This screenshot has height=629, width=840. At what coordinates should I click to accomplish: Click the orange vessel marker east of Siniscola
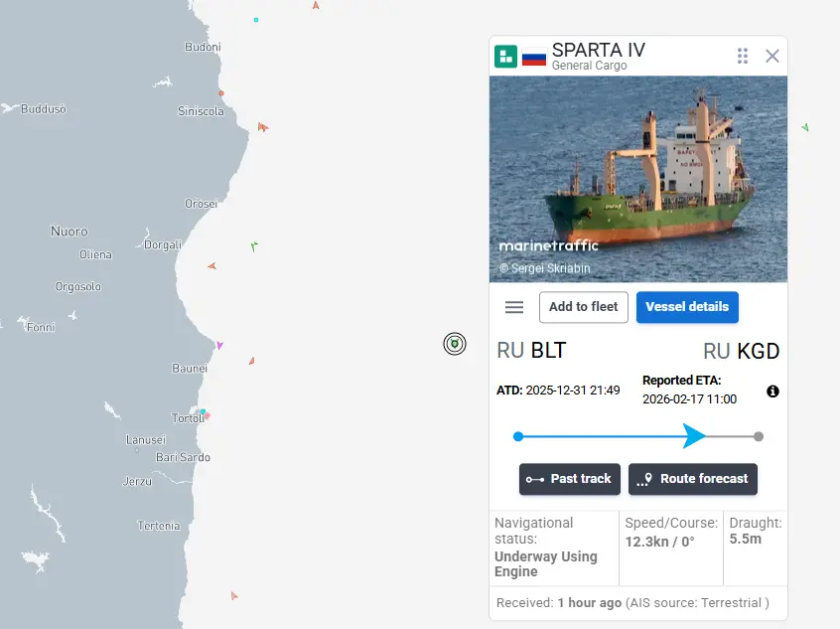262,127
